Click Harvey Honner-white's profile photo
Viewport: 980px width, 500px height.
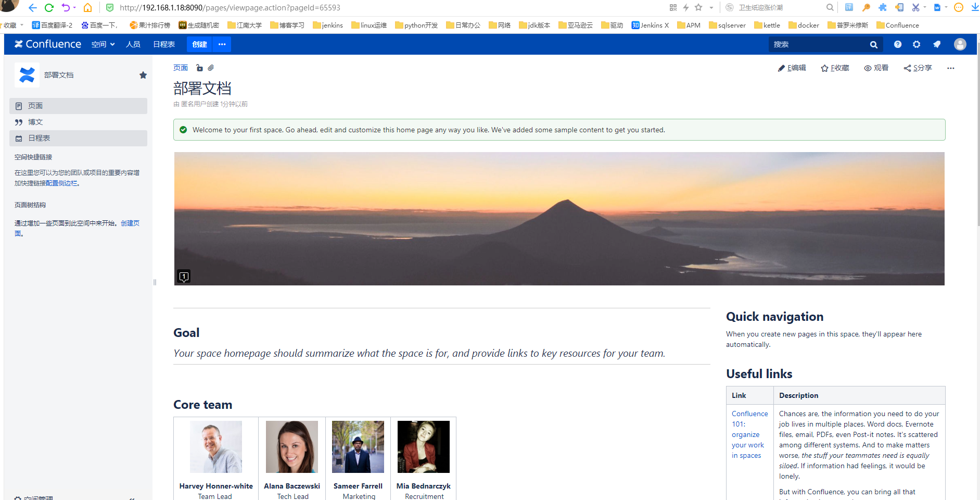coord(216,447)
